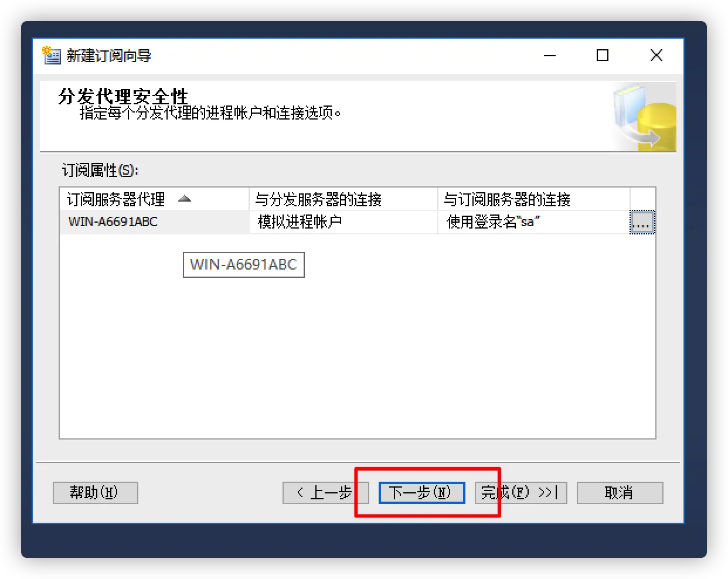Click the WIN-A6691ABC tooltip popup
This screenshot has width=728, height=579.
(244, 265)
